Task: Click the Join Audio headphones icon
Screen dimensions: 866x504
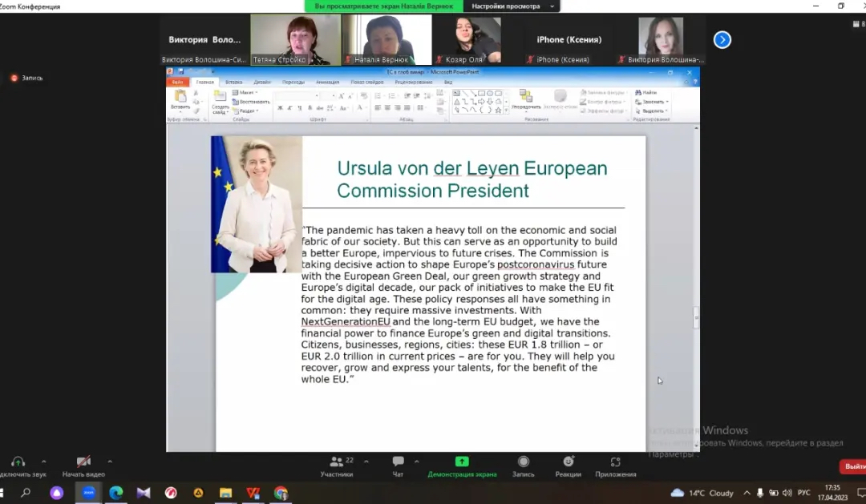Action: click(x=18, y=462)
